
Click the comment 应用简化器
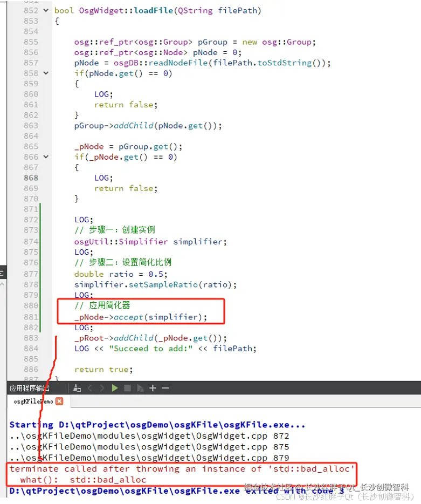tap(102, 305)
